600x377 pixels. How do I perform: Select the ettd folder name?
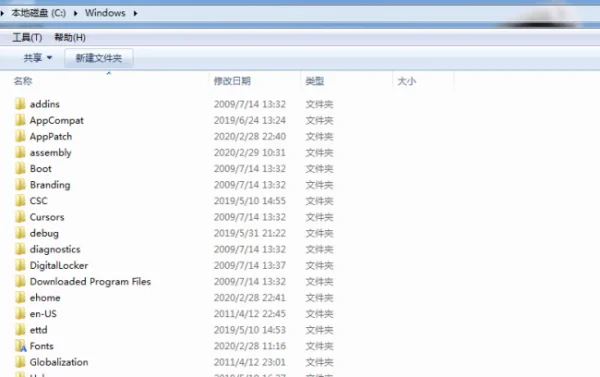pyautogui.click(x=39, y=330)
